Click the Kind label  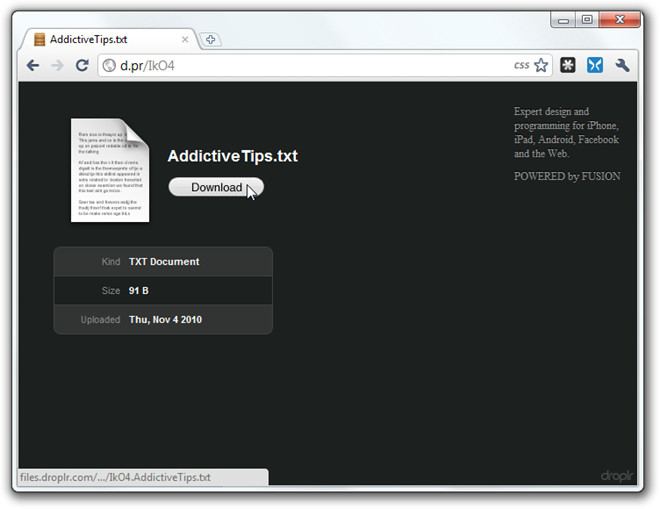pos(111,261)
